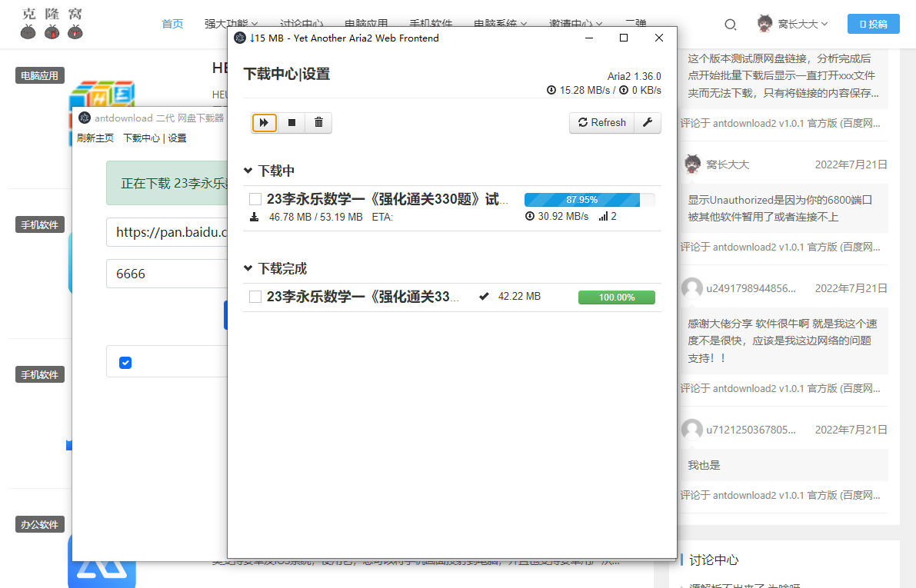Image resolution: width=916 pixels, height=588 pixels.
Task: Check the completed download's checkbox
Action: [255, 297]
